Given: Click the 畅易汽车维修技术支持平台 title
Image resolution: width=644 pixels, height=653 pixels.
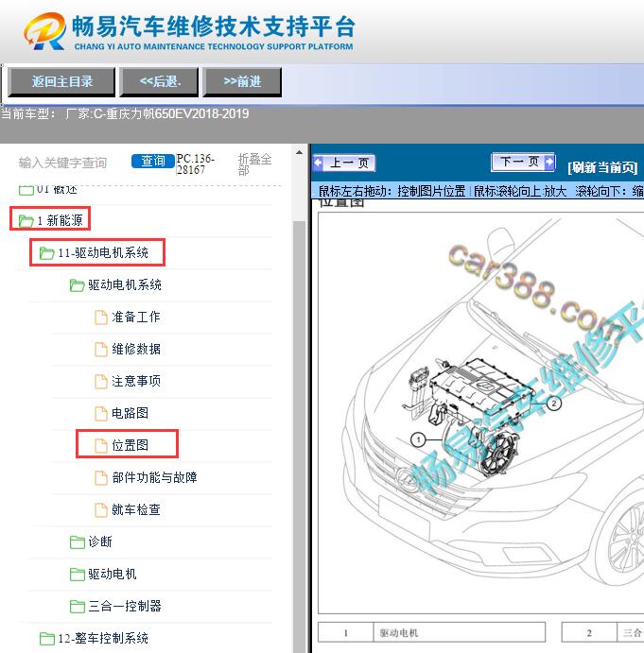Looking at the screenshot, I should 214,26.
